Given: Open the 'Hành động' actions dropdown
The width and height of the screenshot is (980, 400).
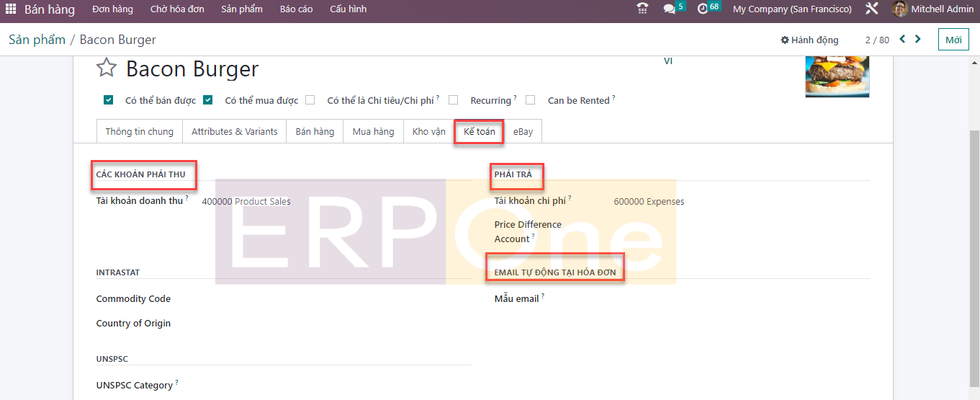Looking at the screenshot, I should [x=809, y=40].
